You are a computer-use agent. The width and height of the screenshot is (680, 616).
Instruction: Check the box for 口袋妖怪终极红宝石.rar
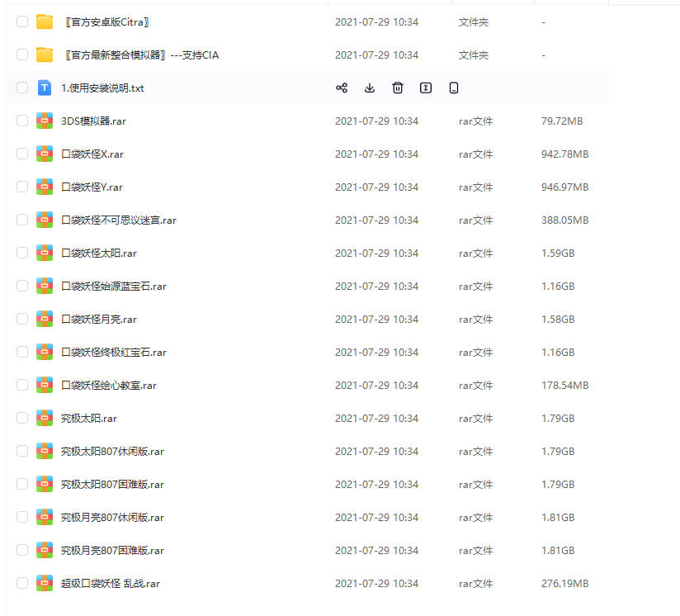click(x=22, y=352)
